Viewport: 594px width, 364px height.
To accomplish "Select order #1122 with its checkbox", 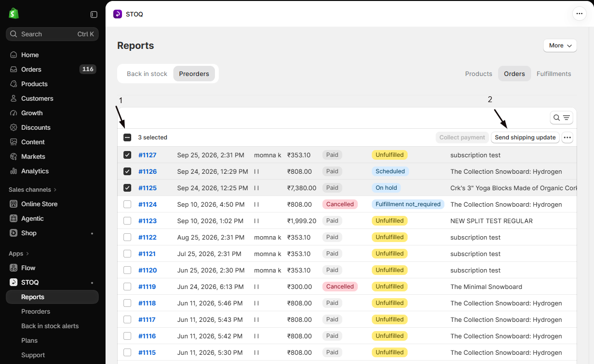I will pyautogui.click(x=127, y=237).
